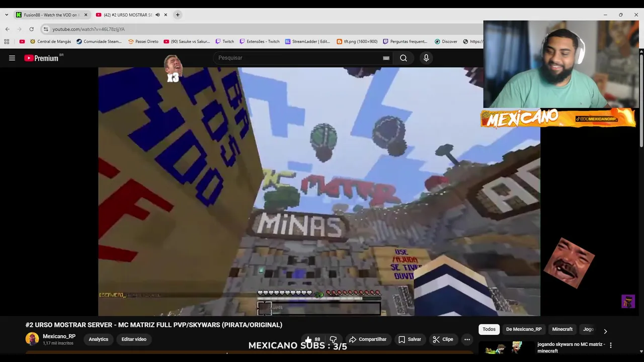
Task: Click jogando skywars no MC matriz title
Action: point(571,347)
